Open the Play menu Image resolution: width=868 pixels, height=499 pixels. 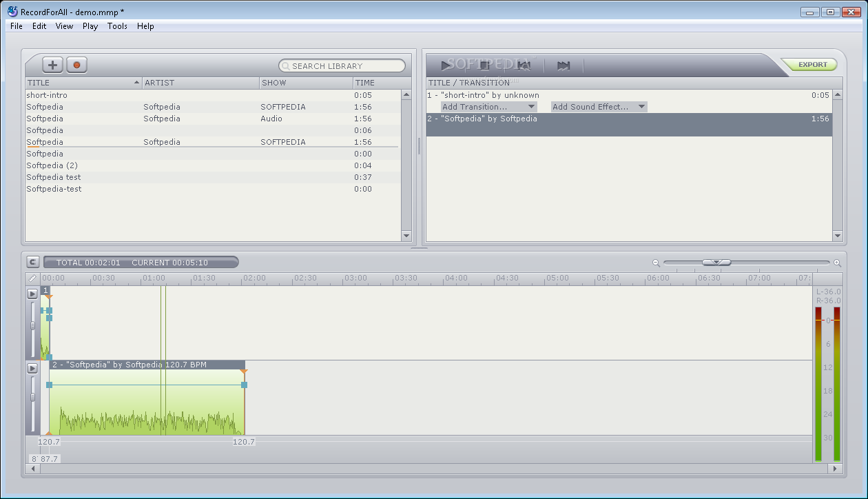[x=90, y=26]
